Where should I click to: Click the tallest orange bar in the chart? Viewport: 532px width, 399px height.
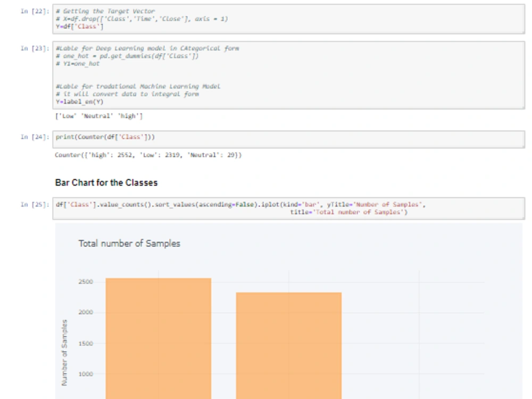pos(159,338)
